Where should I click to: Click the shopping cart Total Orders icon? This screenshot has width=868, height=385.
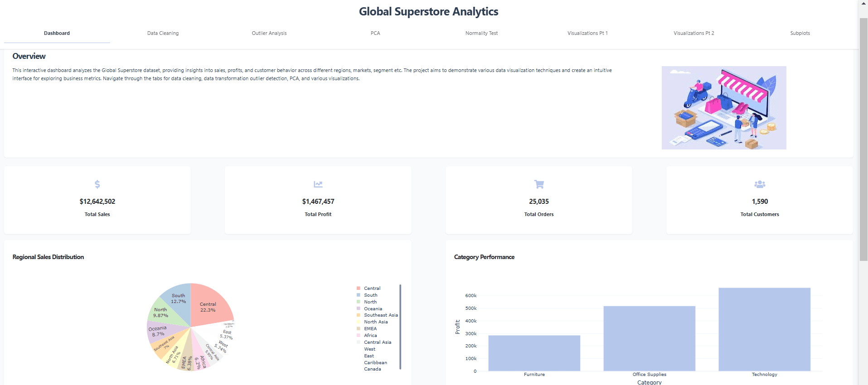[x=539, y=184]
